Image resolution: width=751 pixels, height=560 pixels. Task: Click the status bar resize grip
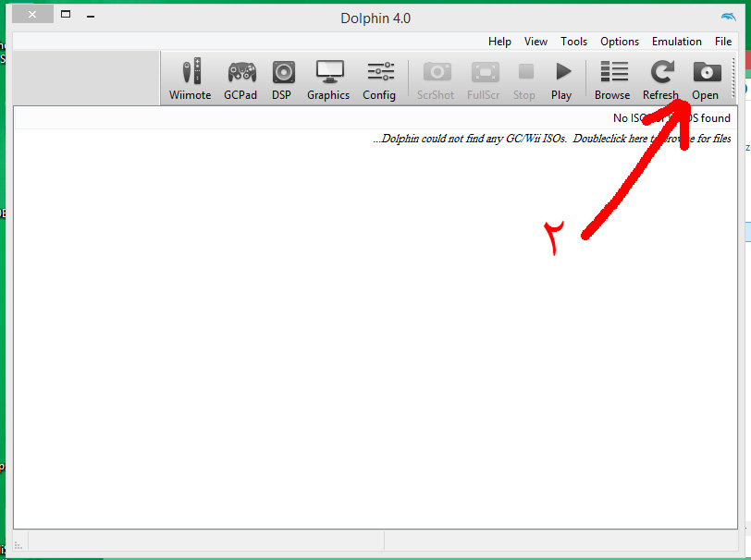click(18, 544)
